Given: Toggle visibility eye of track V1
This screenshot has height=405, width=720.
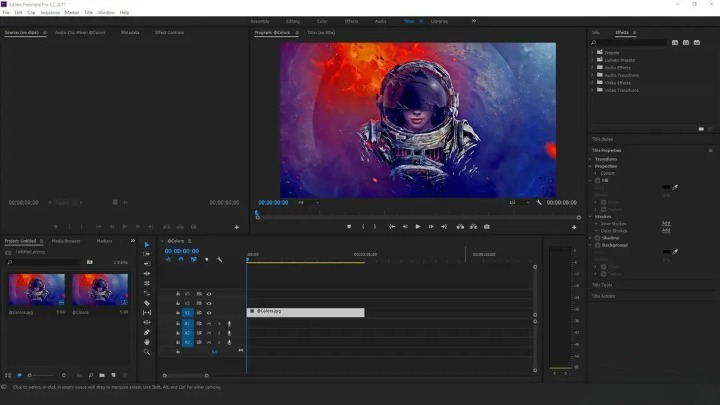Looking at the screenshot, I should (209, 313).
